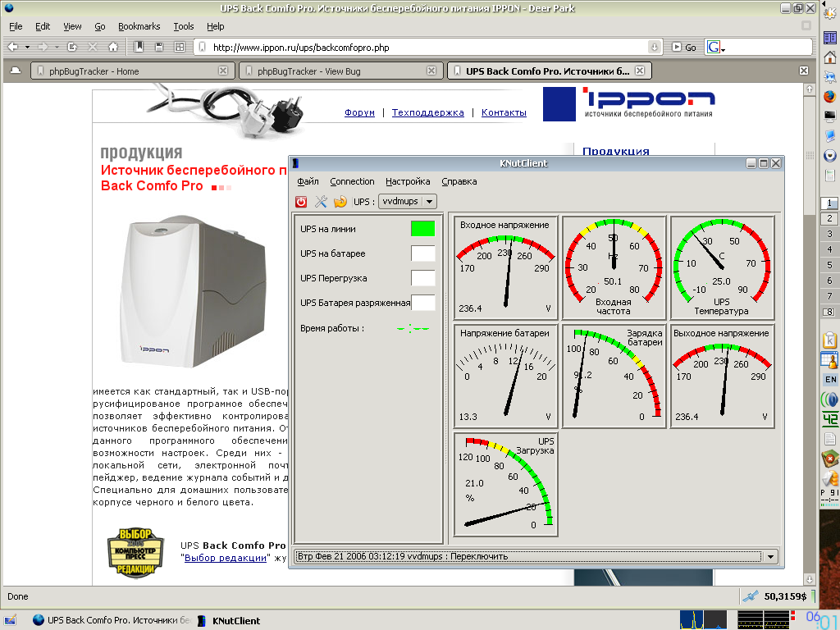The width and height of the screenshot is (840, 630).
Task: Go back with the browser Back arrow
Action: (x=13, y=47)
